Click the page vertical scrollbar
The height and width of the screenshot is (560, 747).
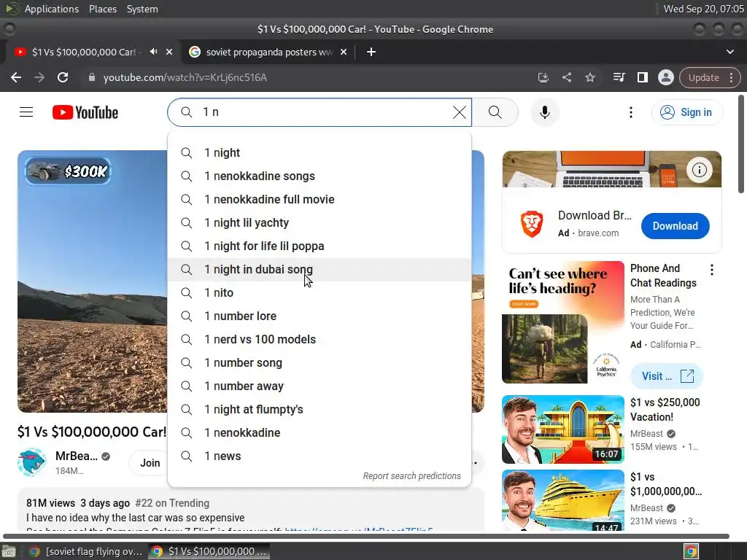pyautogui.click(x=741, y=144)
